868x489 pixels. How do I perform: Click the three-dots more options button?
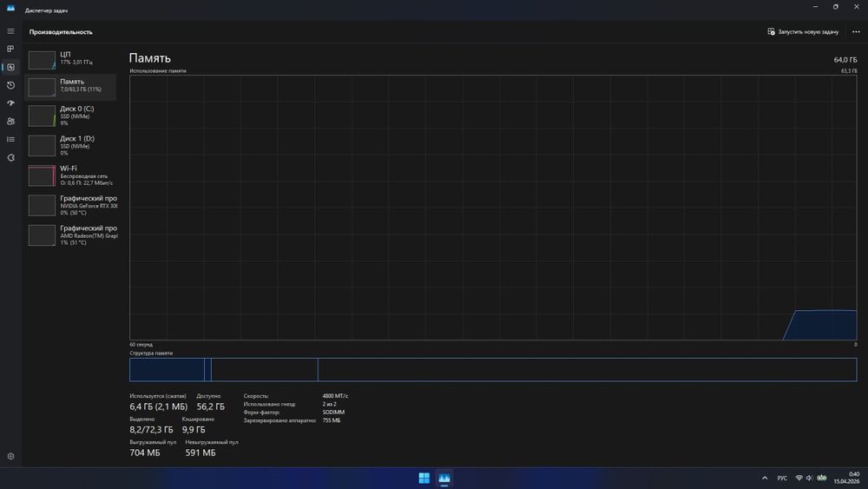[x=856, y=31]
